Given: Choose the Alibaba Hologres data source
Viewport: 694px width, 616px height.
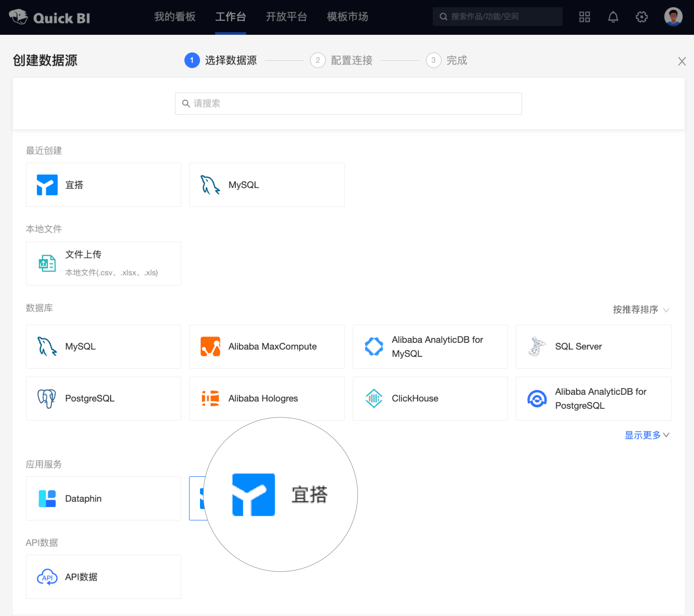Looking at the screenshot, I should click(266, 398).
